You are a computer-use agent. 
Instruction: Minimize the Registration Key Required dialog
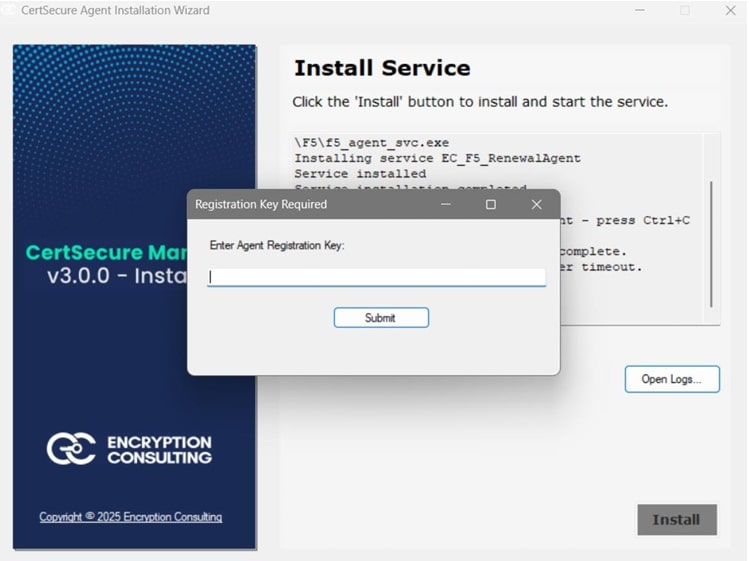(x=446, y=205)
